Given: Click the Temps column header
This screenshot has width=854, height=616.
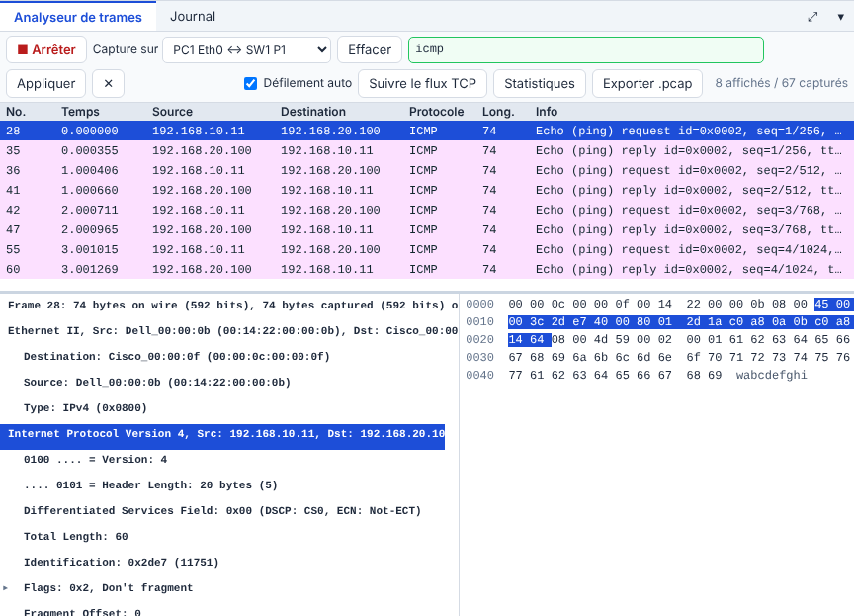Looking at the screenshot, I should 80,112.
